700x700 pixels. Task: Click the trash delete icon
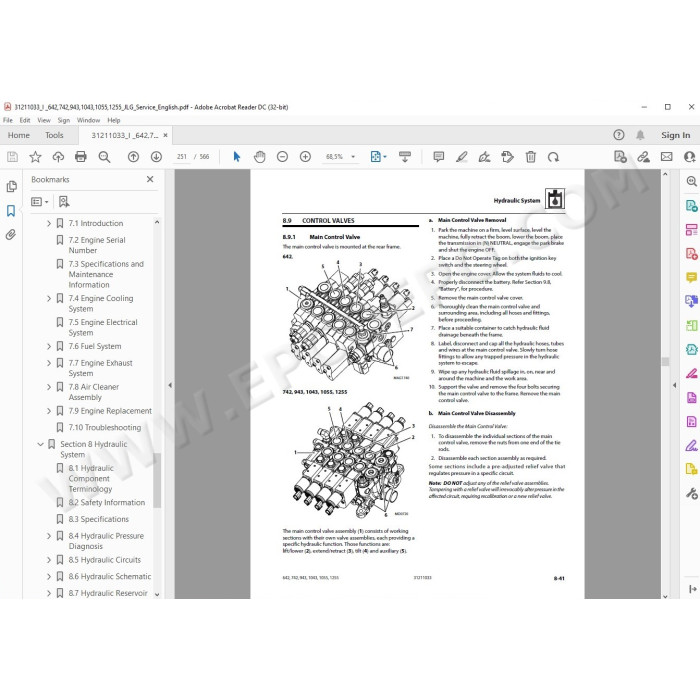[530, 157]
